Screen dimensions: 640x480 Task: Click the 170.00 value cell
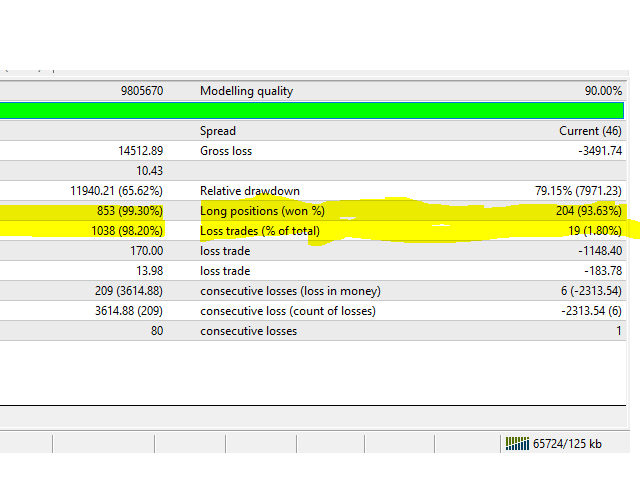tap(147, 251)
